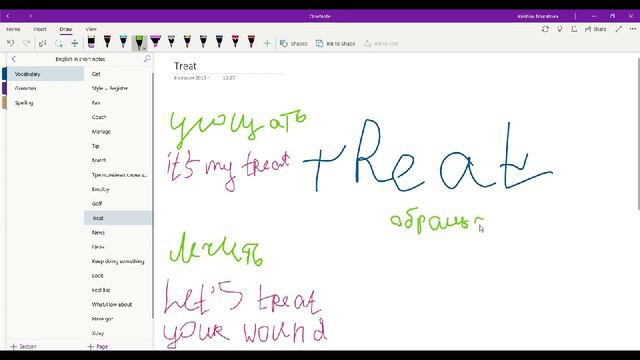Add a new pen with plus icon
The height and width of the screenshot is (360, 640).
point(267,43)
